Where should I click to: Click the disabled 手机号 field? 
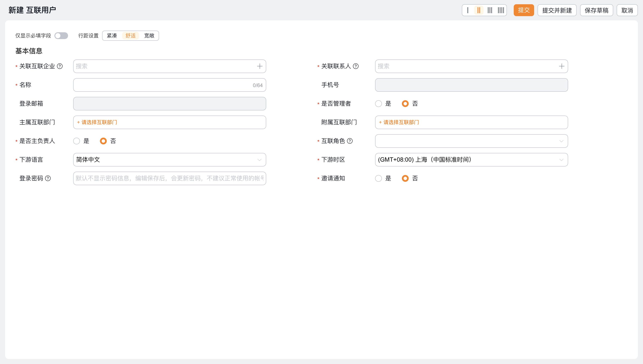point(471,85)
